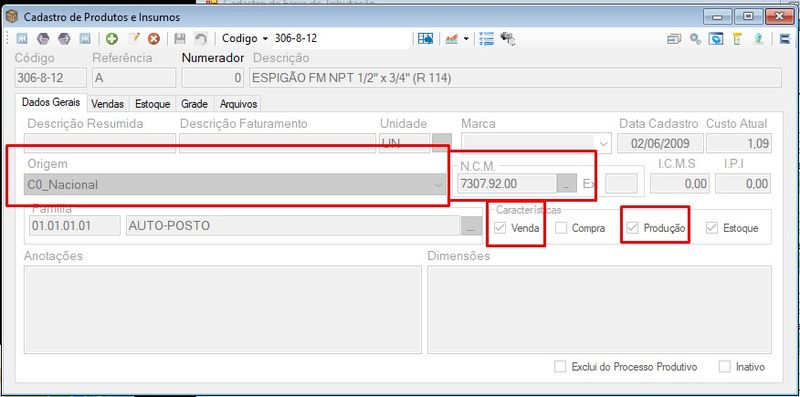Click the N.C.M. field 7307.92.00
Screen dimensions: 800x397
pos(507,184)
